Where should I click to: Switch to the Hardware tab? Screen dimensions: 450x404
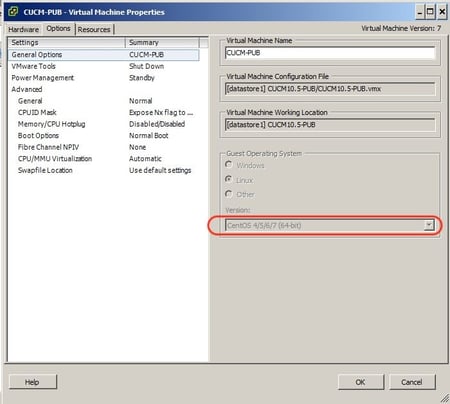pyautogui.click(x=23, y=29)
